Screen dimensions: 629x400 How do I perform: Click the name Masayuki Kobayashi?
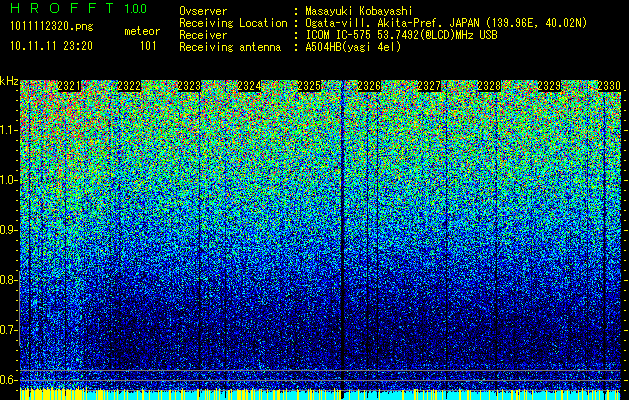pyautogui.click(x=359, y=11)
